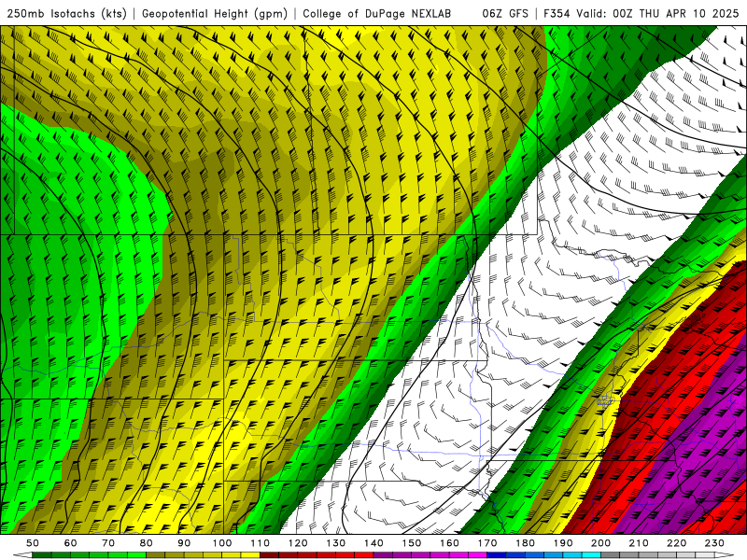747x560 pixels.
Task: Click the legend label '180'
Action: click(x=525, y=543)
